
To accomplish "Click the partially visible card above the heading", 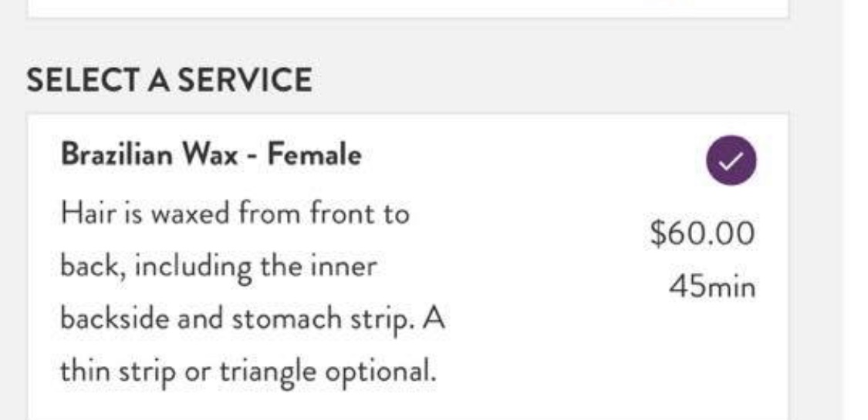I will click(407, 8).
